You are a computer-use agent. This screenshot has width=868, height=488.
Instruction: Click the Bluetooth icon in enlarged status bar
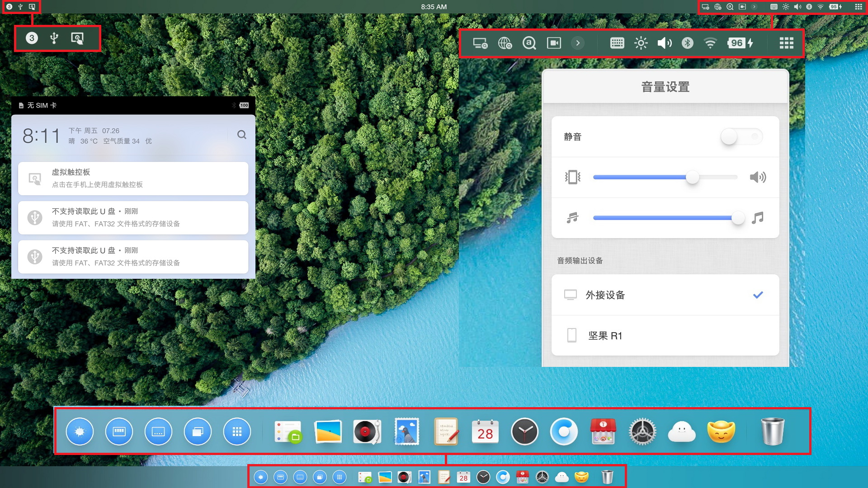[687, 43]
